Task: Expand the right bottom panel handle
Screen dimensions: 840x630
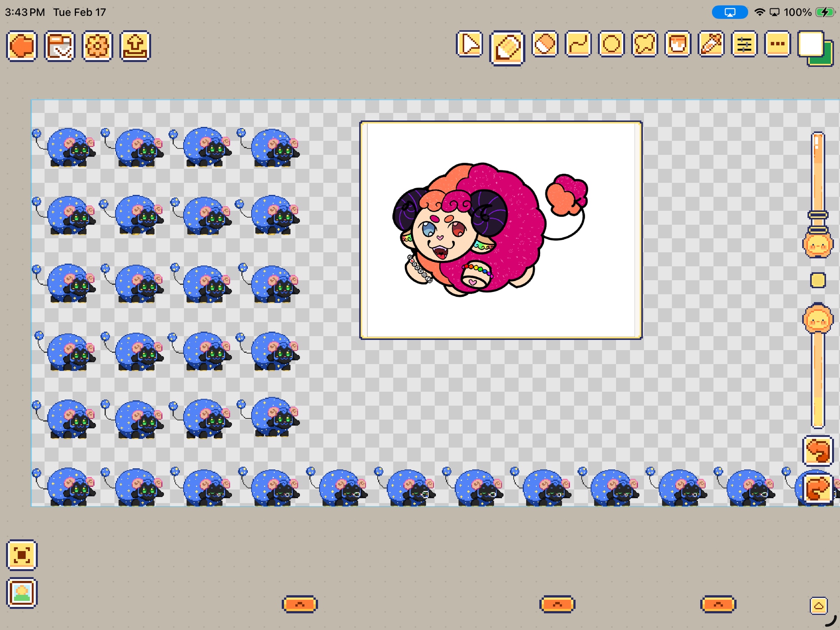Action: tap(718, 604)
